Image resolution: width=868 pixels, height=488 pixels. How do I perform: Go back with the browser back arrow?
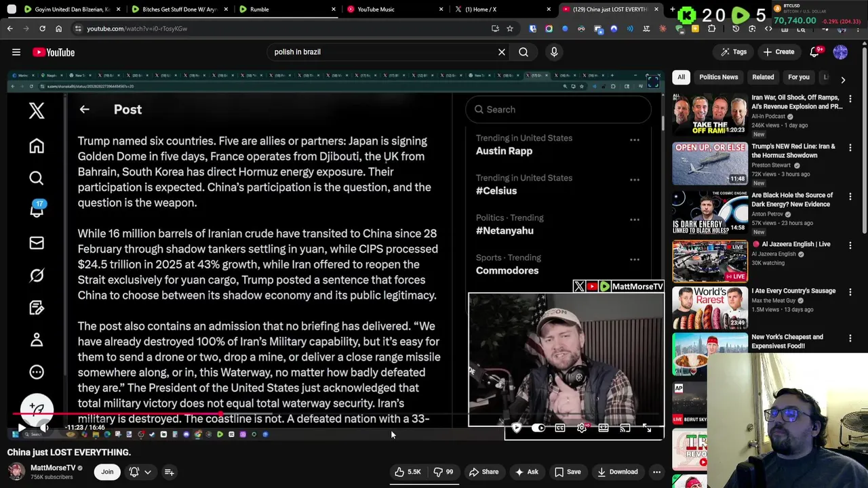coord(10,28)
